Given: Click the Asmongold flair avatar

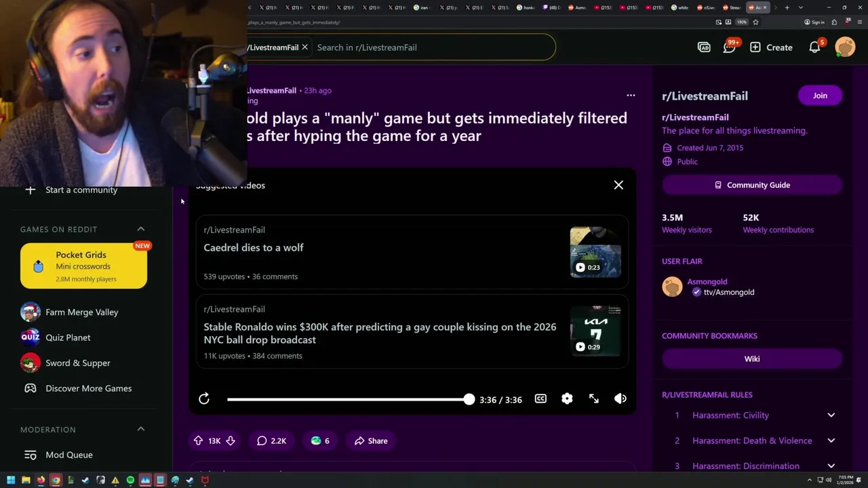Looking at the screenshot, I should coord(672,287).
